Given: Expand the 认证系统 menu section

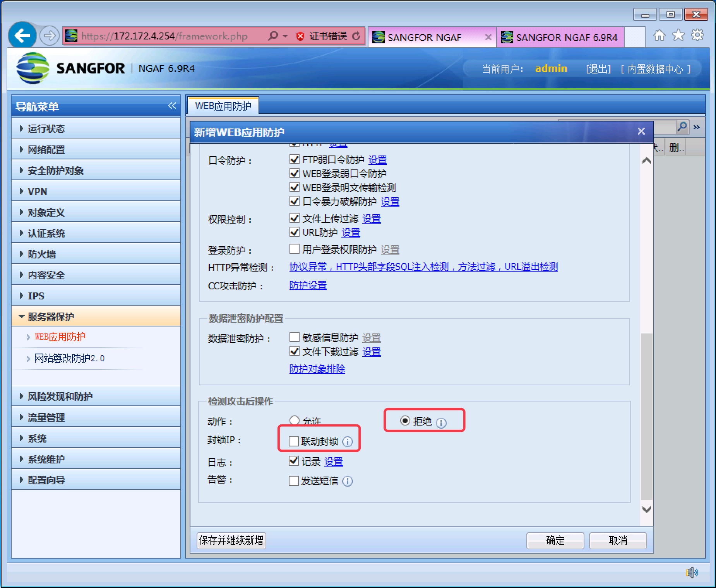Looking at the screenshot, I should point(96,233).
